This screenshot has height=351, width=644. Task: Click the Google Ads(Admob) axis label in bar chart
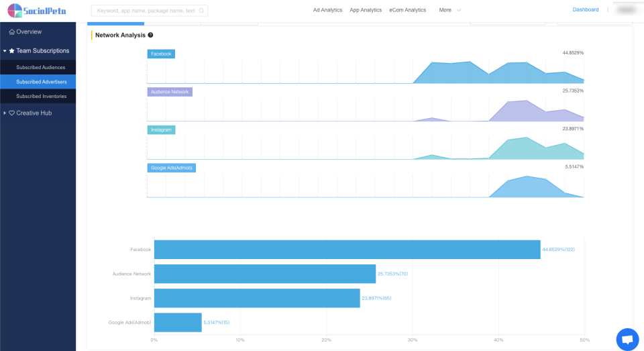point(129,322)
